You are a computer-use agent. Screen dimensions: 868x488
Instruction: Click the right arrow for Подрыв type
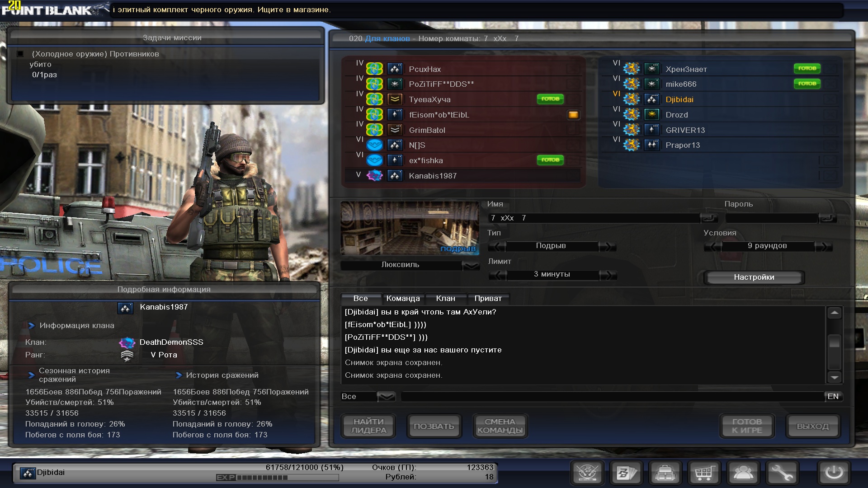pos(607,246)
